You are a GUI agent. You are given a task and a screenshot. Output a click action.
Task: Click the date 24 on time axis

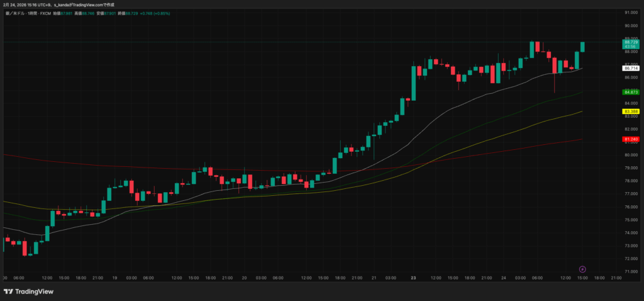click(x=503, y=277)
